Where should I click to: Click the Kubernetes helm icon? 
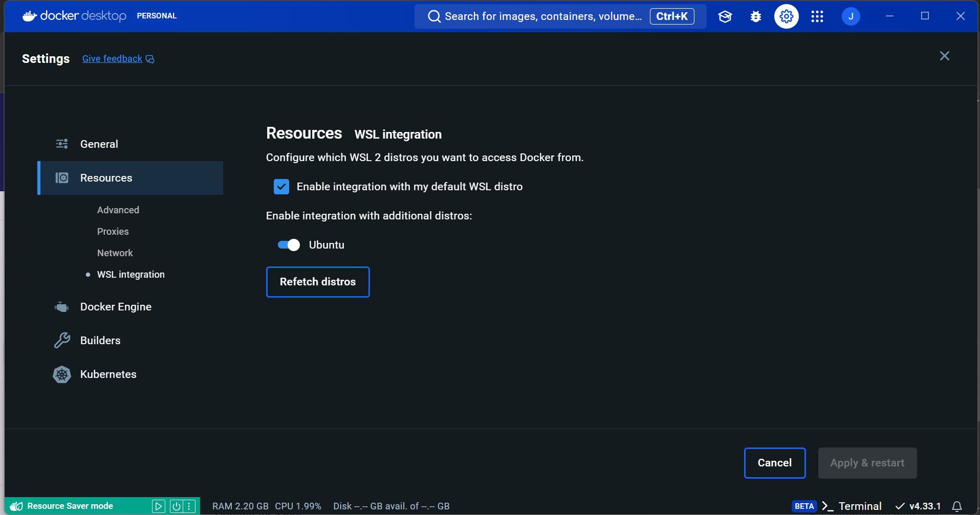(x=62, y=374)
